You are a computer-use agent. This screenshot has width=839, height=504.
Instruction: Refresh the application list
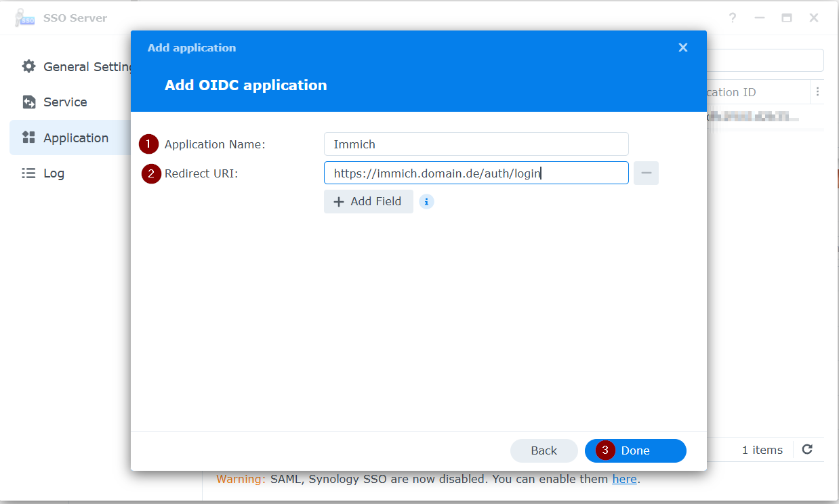pos(807,449)
